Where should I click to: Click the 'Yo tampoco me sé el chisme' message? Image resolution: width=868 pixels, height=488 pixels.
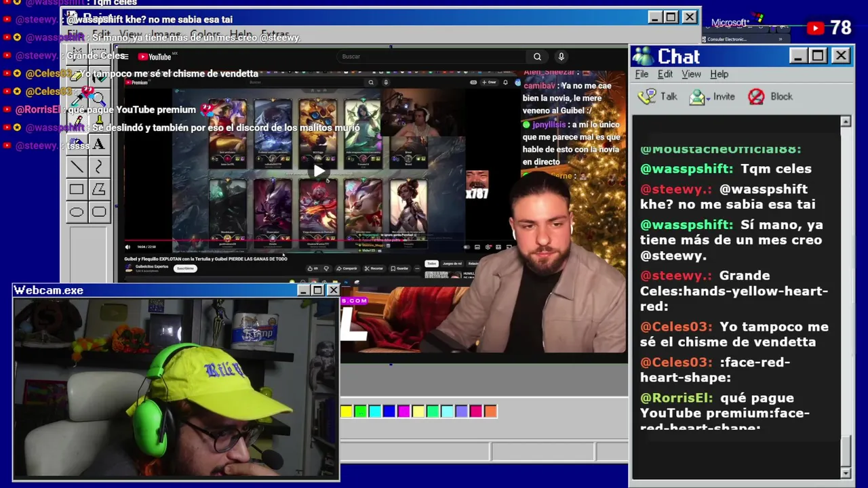point(734,334)
